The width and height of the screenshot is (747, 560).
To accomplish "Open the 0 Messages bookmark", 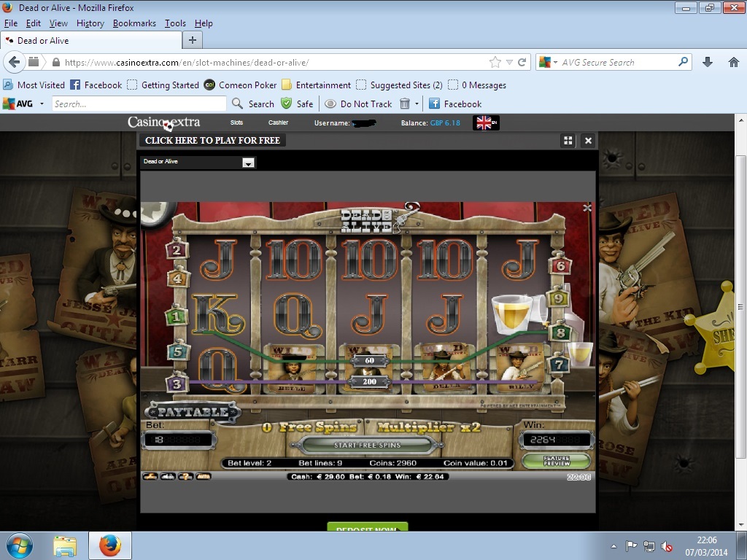I will click(x=477, y=85).
